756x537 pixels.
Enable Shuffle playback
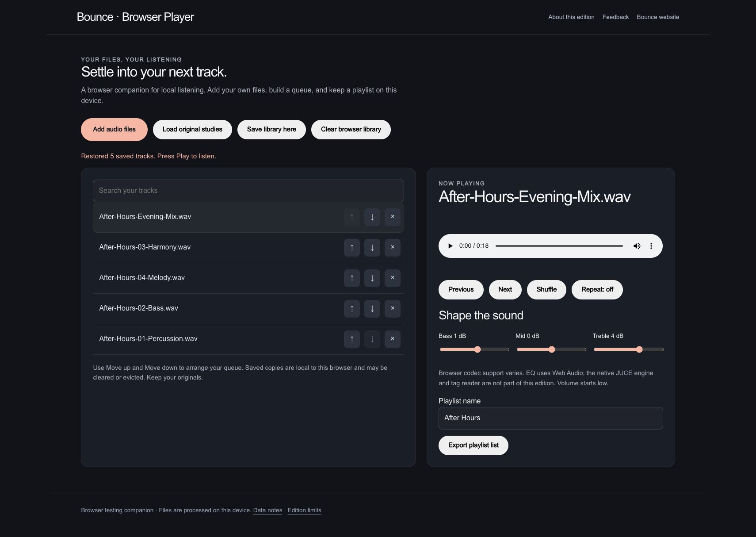point(546,290)
